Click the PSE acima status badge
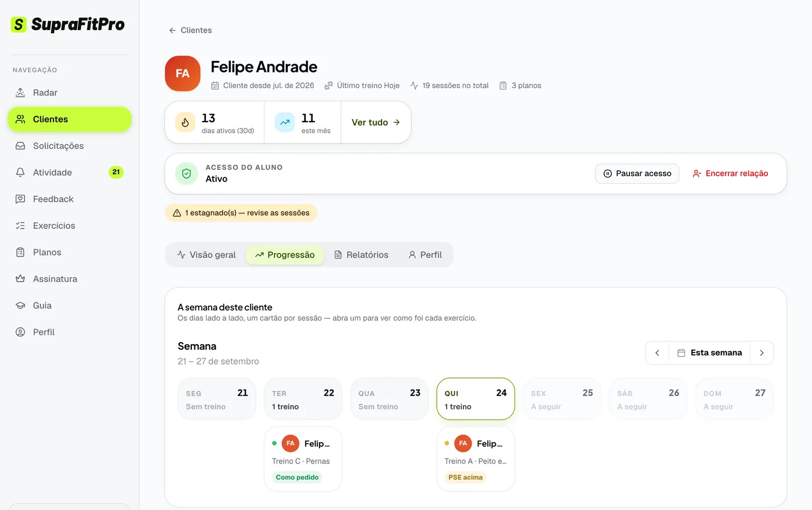812x510 pixels. coord(465,478)
